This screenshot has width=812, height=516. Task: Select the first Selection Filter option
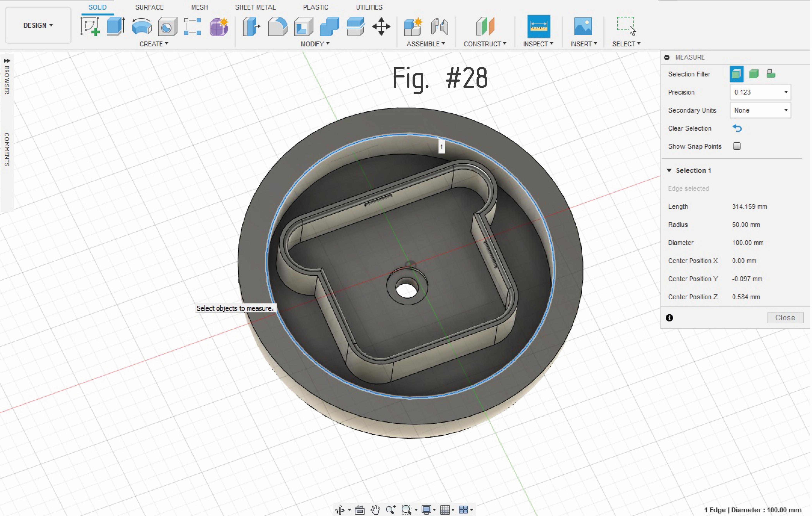pyautogui.click(x=736, y=74)
